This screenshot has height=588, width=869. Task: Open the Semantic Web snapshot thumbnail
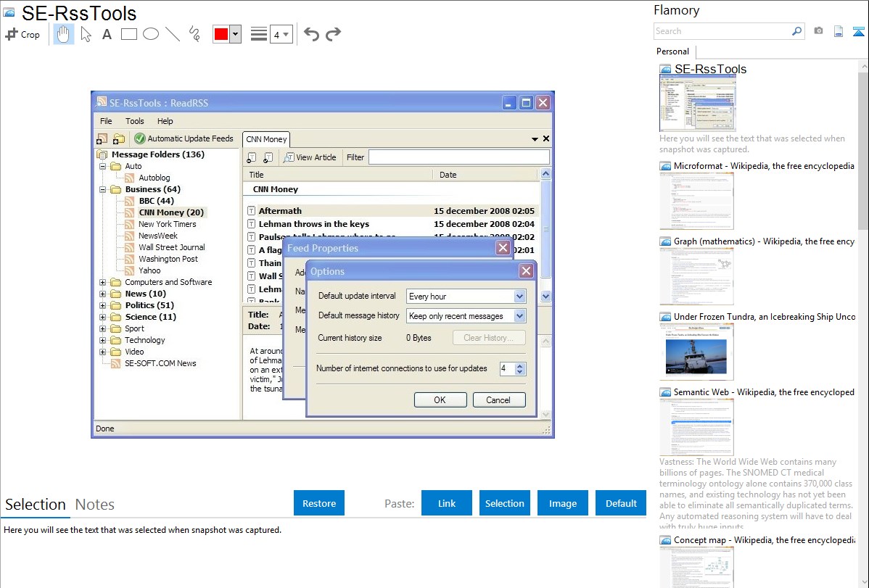click(x=696, y=426)
